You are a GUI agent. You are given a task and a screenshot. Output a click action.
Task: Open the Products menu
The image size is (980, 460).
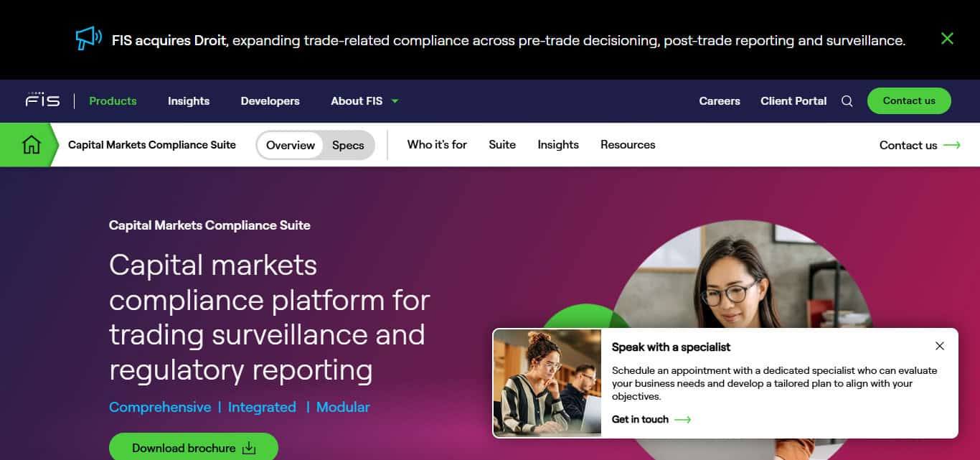tap(113, 101)
